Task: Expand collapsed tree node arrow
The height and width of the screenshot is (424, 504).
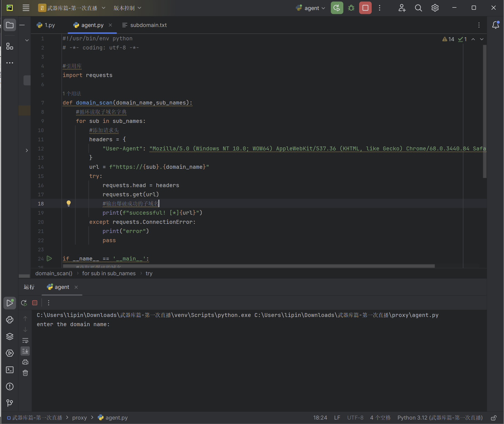Action: [27, 150]
